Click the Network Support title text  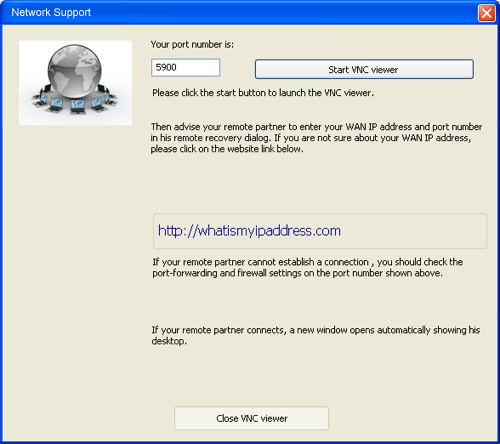[51, 12]
